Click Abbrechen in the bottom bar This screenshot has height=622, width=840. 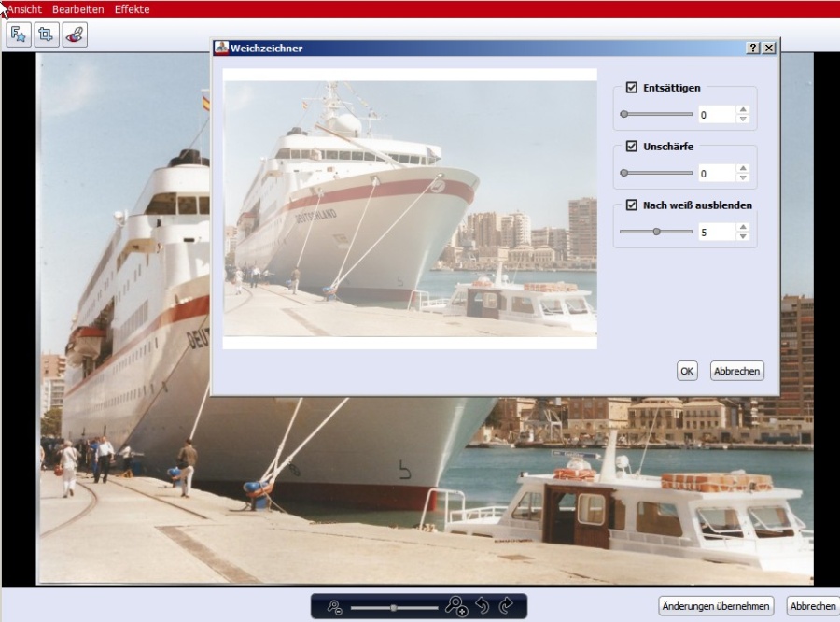tap(813, 606)
